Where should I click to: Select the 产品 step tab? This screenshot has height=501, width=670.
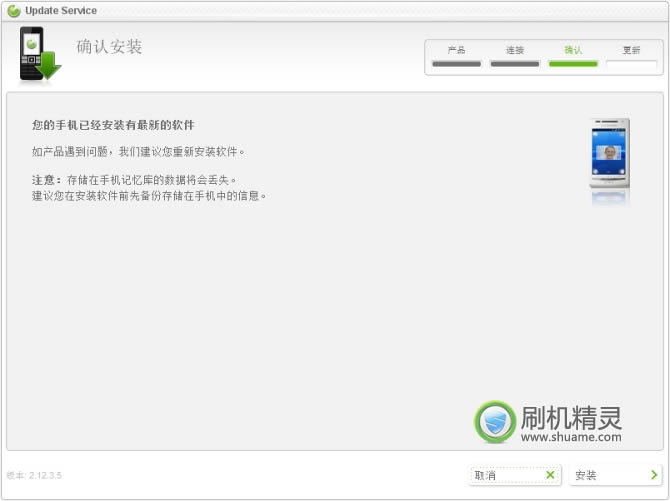point(456,49)
